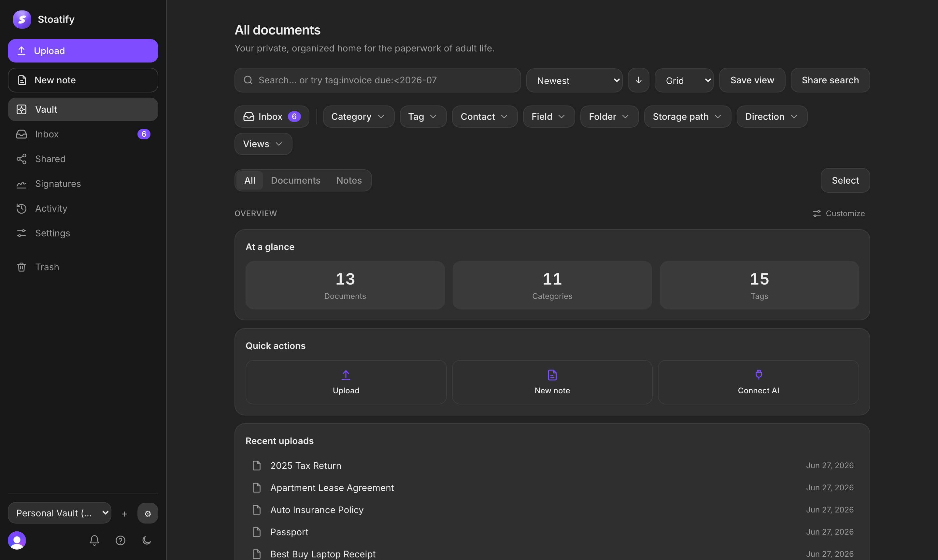Focus the document search field
This screenshot has height=560, width=938.
[x=377, y=80]
